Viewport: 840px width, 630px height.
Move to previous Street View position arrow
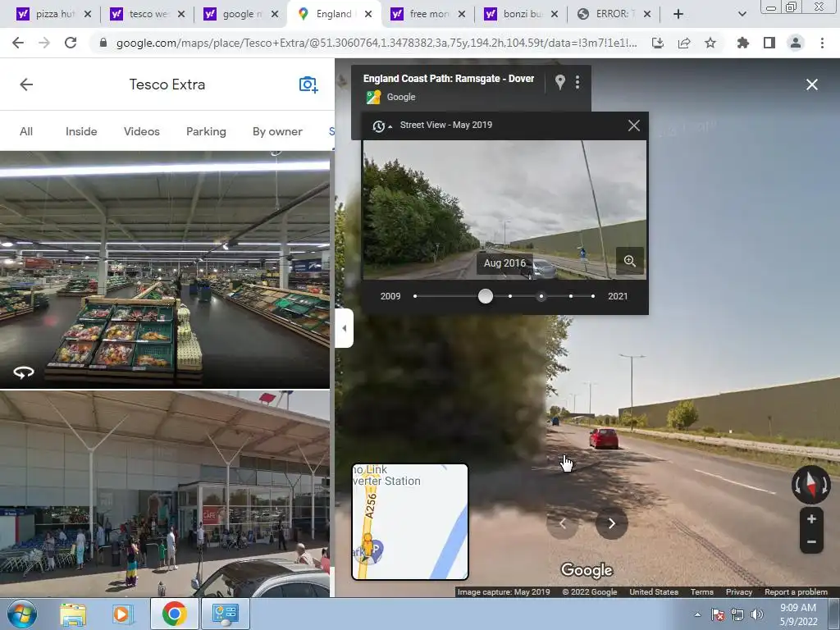[x=563, y=523]
